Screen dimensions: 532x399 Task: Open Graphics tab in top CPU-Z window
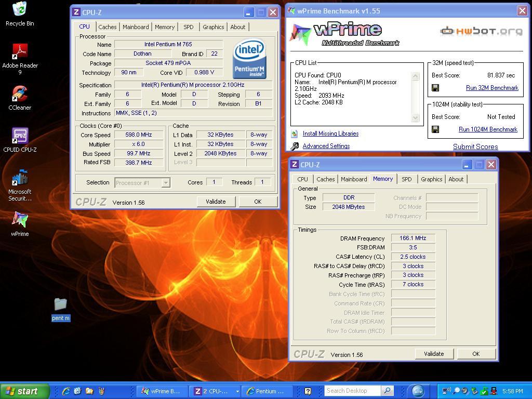pos(213,27)
